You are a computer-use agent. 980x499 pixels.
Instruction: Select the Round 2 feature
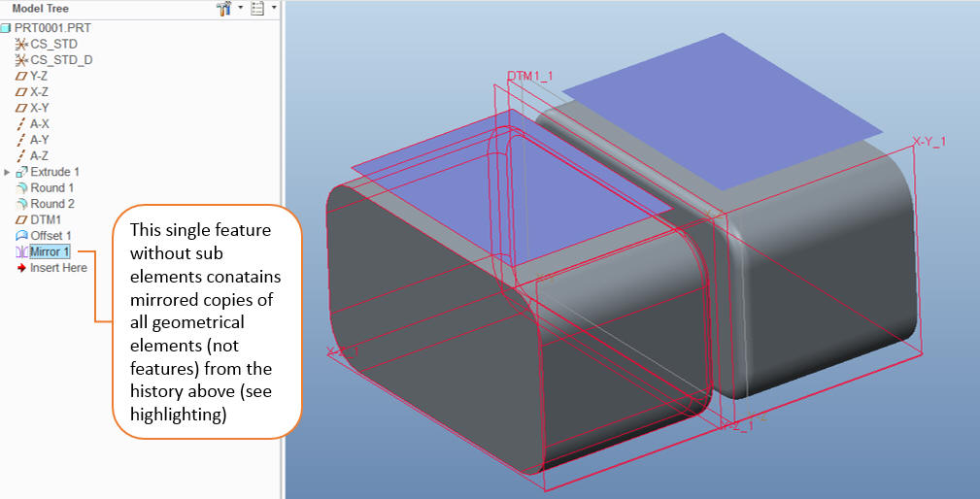coord(52,204)
